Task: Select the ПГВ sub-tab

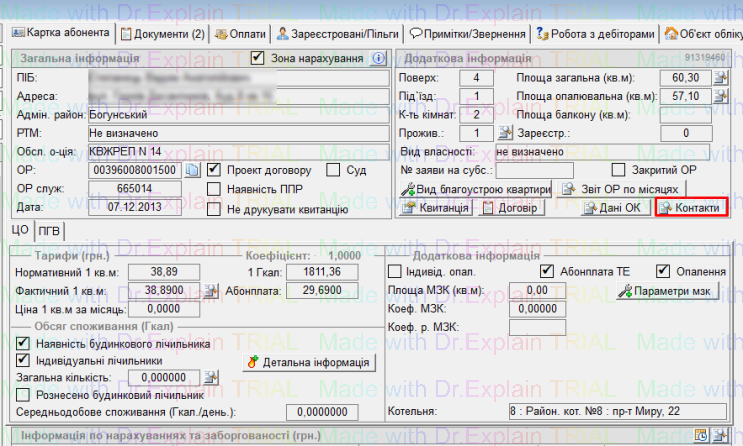Action: [49, 231]
